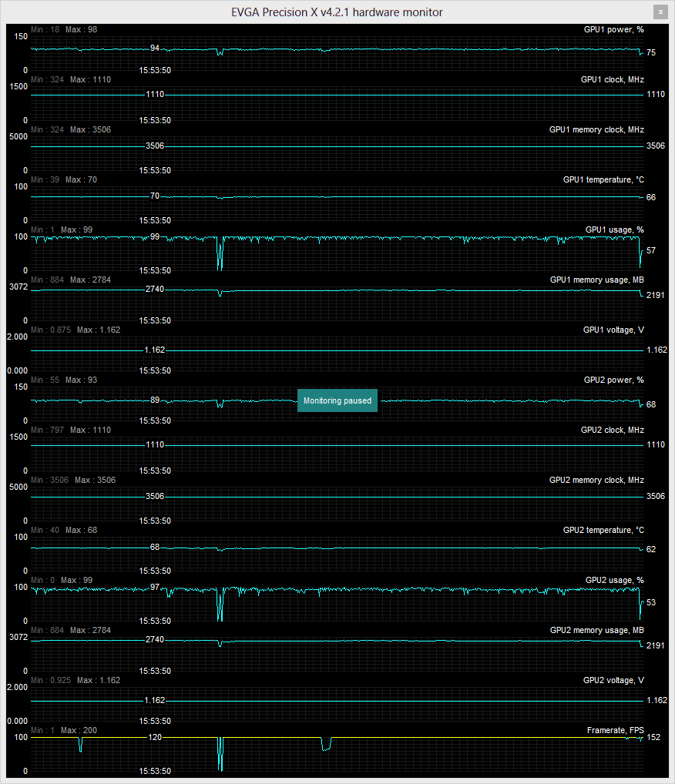Click 'Min : 40 Max : 68' in GPU2 temperature

[x=64, y=530]
